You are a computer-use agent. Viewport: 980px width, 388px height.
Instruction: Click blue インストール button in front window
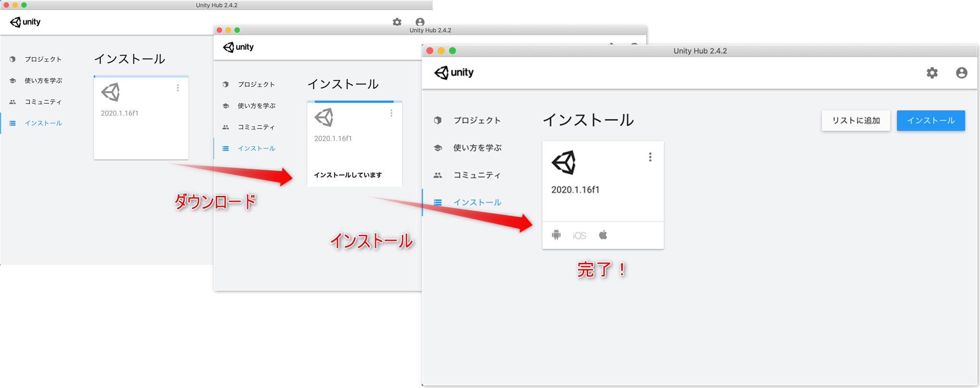tap(930, 120)
